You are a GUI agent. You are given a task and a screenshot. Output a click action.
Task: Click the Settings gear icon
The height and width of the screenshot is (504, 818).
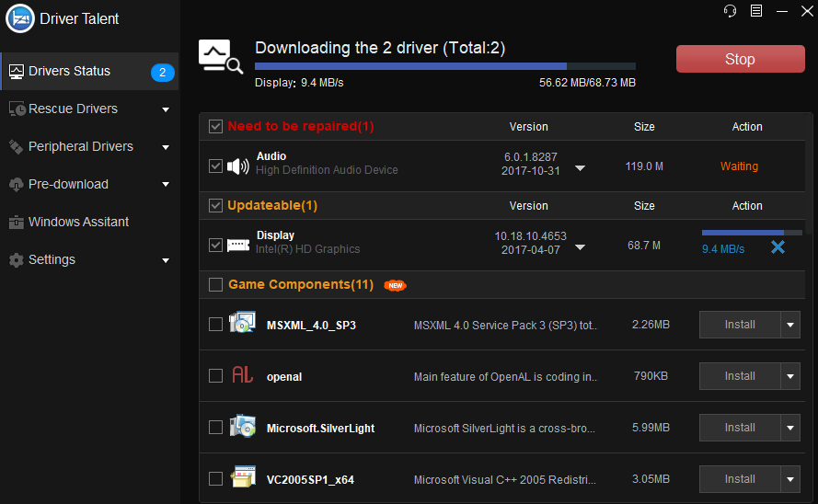[17, 260]
